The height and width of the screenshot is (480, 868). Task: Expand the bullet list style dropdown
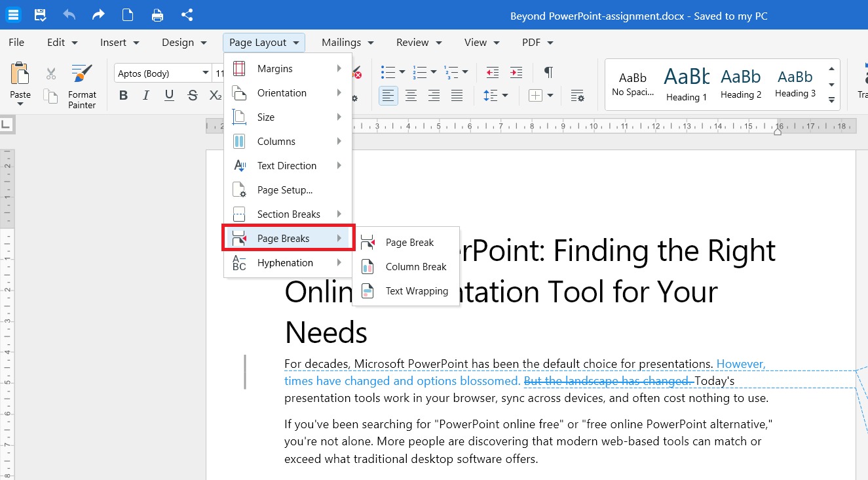pos(402,72)
